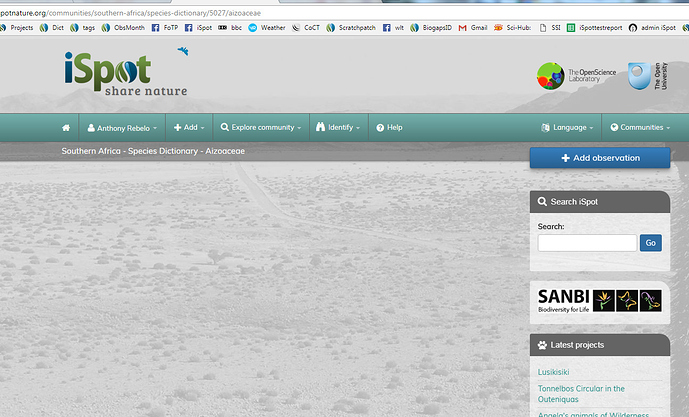
Task: Focus the Search iSpot text field
Action: click(x=587, y=243)
